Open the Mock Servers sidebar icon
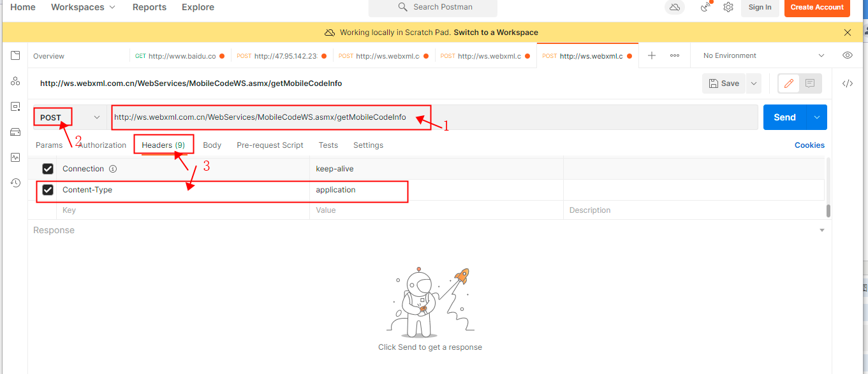 click(15, 133)
